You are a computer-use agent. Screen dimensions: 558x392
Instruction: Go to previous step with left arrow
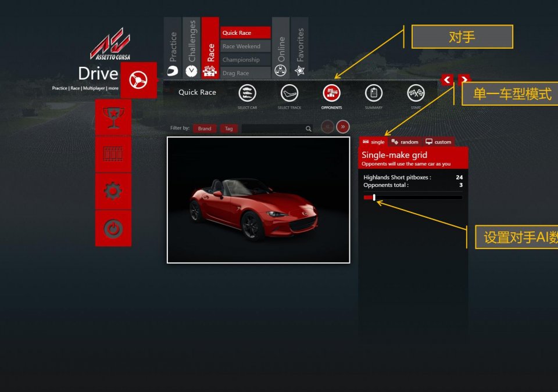tap(447, 80)
